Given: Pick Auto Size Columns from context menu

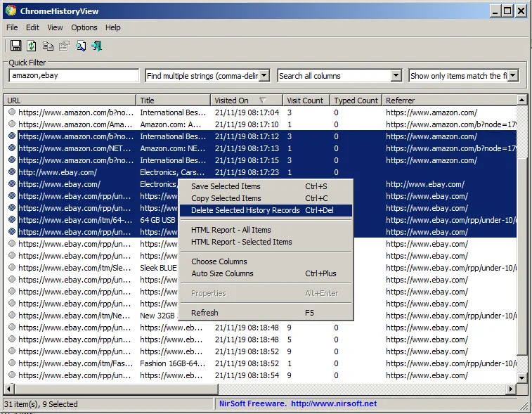Looking at the screenshot, I should [x=266, y=273].
